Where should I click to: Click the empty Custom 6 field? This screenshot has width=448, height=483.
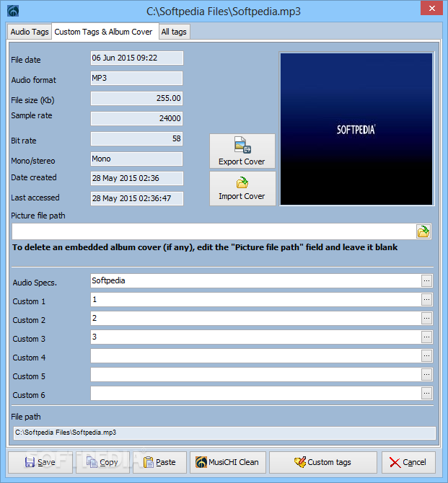(x=256, y=394)
